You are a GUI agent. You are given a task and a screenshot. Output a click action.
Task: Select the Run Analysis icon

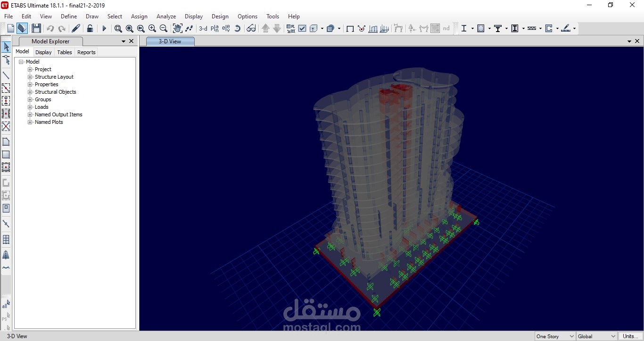(x=104, y=28)
